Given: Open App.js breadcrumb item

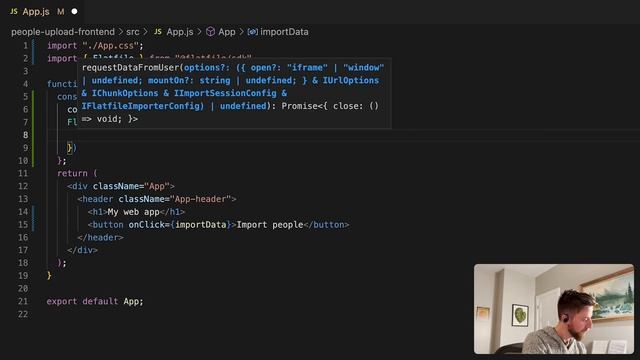Looking at the screenshot, I should [x=180, y=32].
